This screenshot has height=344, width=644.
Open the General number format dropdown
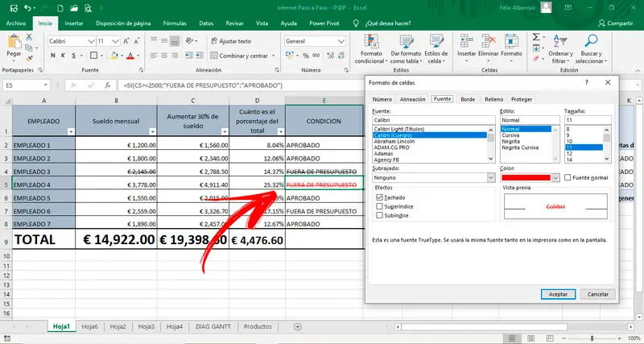342,41
